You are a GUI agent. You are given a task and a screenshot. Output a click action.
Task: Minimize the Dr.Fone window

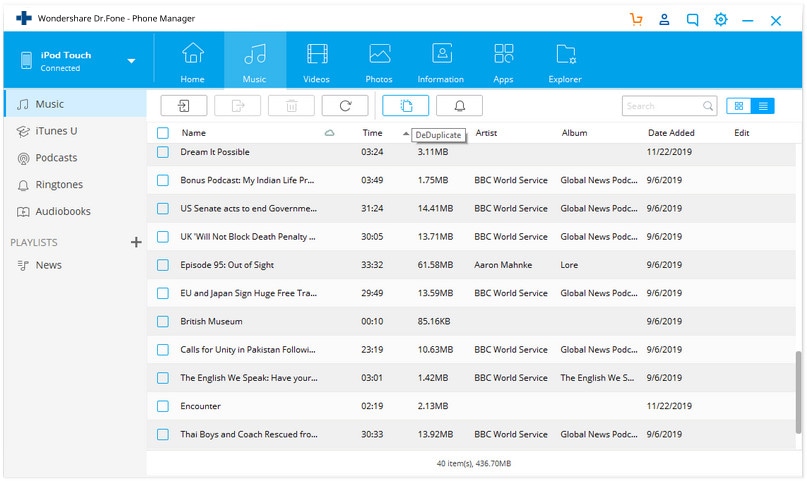[x=748, y=21]
